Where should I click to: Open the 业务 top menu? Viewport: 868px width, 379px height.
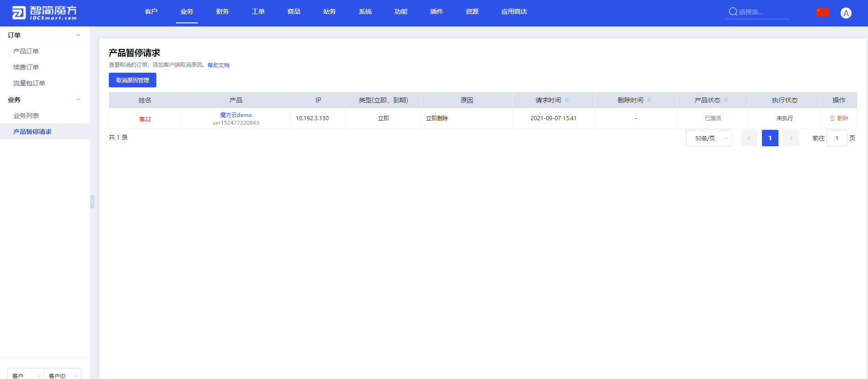coord(187,12)
